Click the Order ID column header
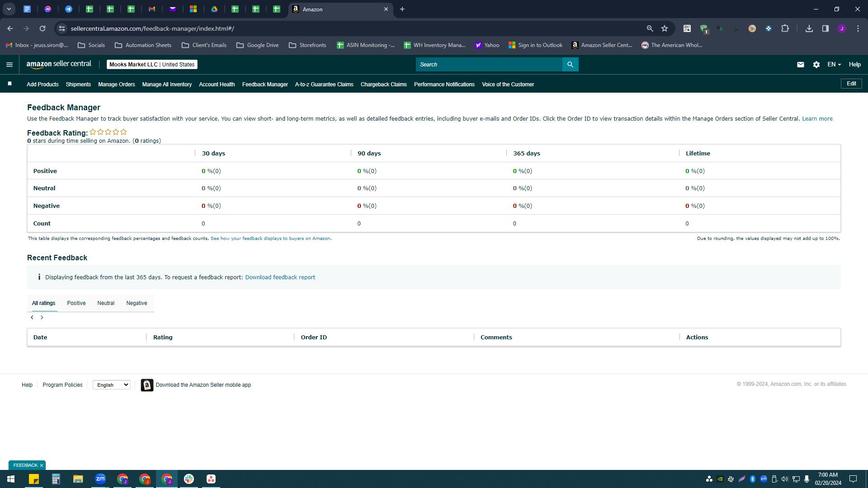This screenshot has width=868, height=488. point(314,338)
